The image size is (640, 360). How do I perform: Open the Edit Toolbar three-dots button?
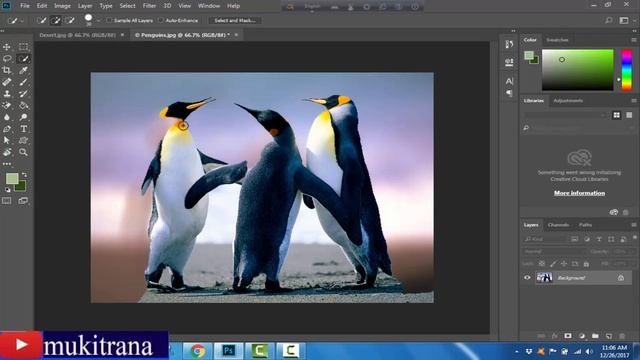point(7,164)
